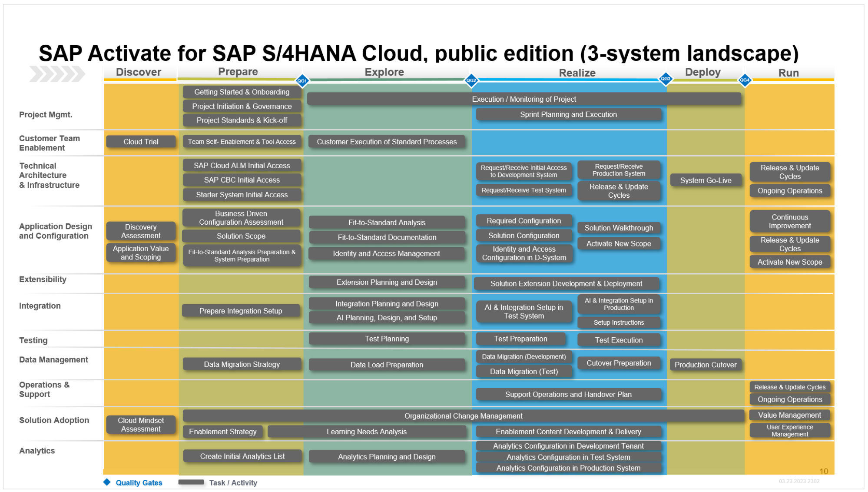The width and height of the screenshot is (868, 492).
Task: Click Prepare Integration Setup task
Action: [241, 311]
